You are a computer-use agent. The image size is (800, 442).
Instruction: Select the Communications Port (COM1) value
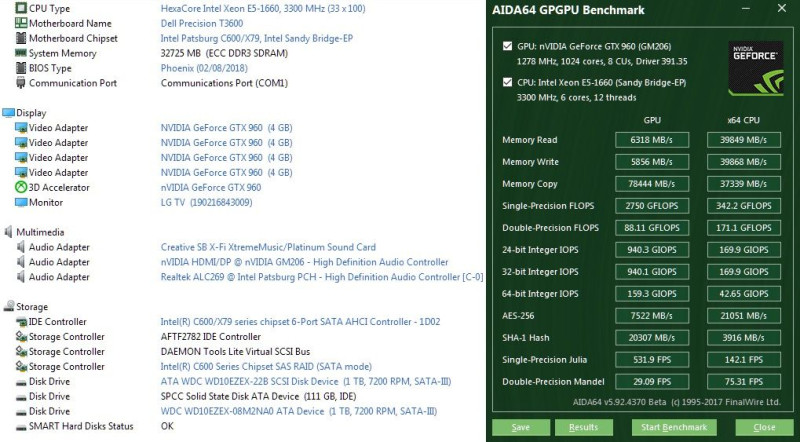(224, 83)
